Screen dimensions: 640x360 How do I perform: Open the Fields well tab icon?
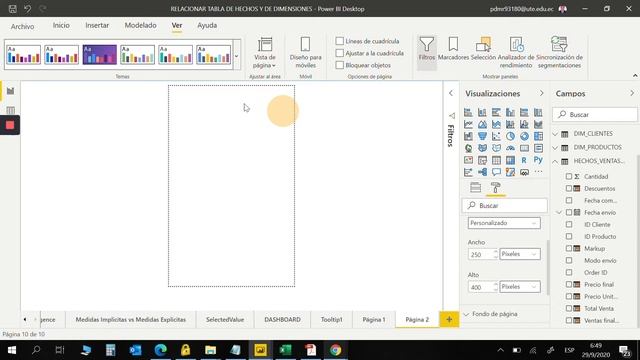coord(476,187)
